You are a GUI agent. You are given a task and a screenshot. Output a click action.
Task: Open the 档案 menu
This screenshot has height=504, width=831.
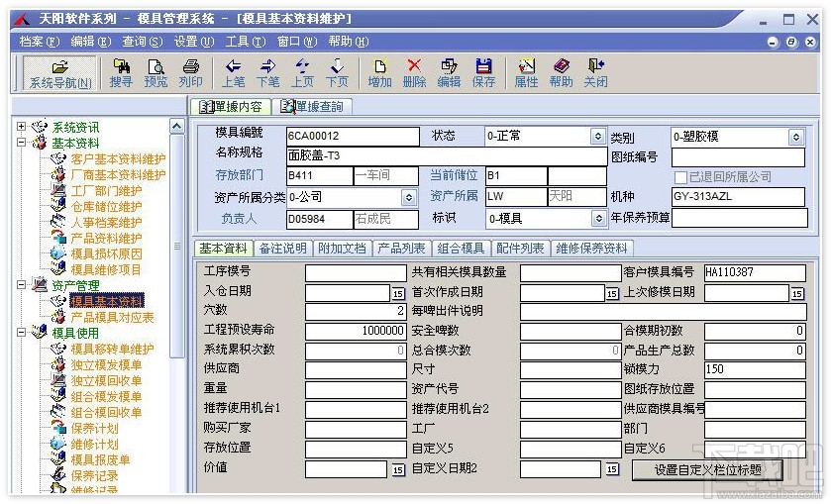click(x=40, y=42)
